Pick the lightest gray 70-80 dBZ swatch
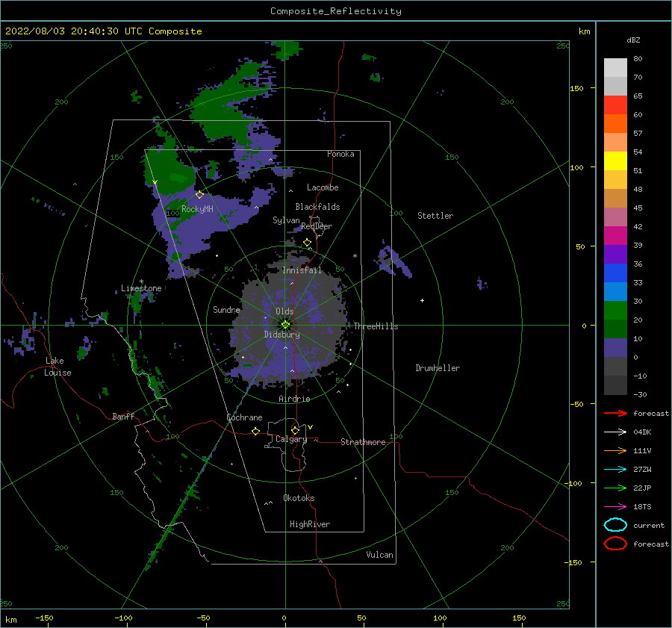The height and width of the screenshot is (628, 672). [x=615, y=68]
